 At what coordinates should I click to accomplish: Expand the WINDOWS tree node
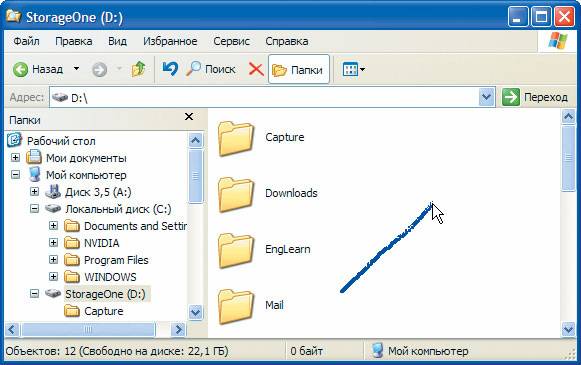(53, 277)
